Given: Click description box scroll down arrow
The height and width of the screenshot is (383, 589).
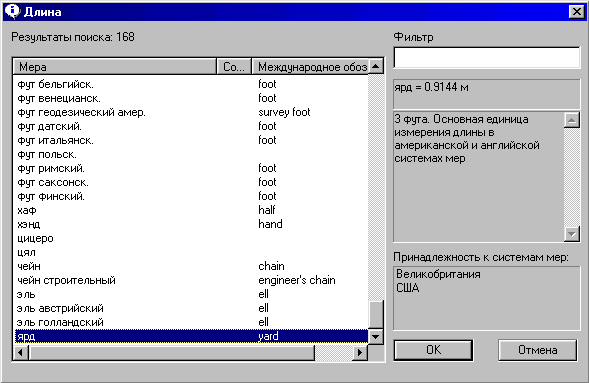Looking at the screenshot, I should tap(572, 234).
